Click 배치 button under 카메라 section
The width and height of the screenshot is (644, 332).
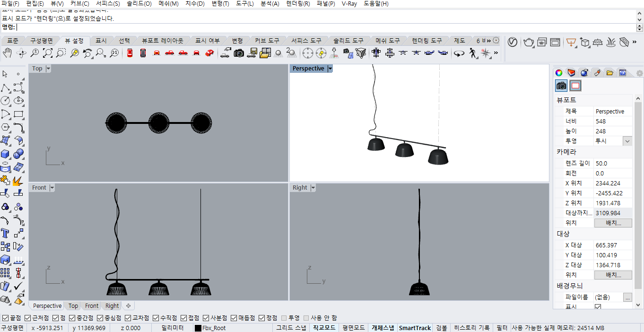click(613, 223)
